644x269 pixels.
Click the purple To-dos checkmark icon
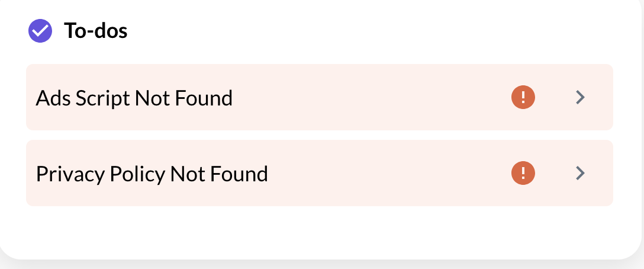point(40,31)
